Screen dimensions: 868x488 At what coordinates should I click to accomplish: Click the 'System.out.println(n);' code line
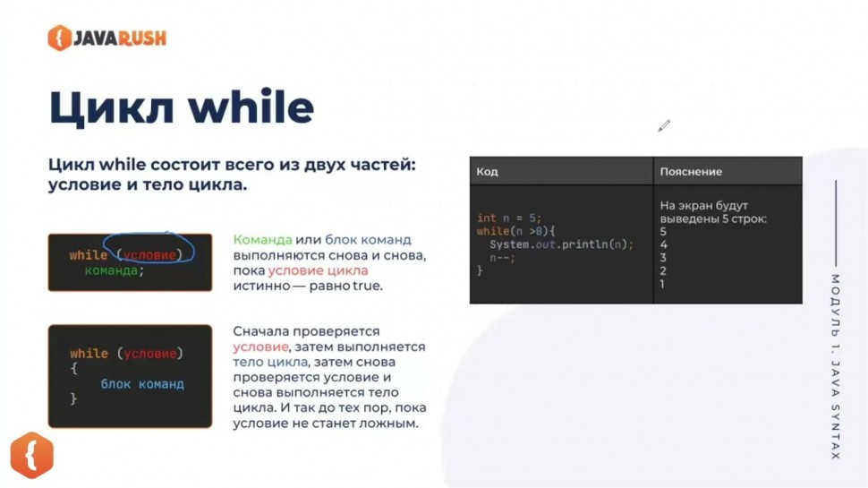click(561, 244)
